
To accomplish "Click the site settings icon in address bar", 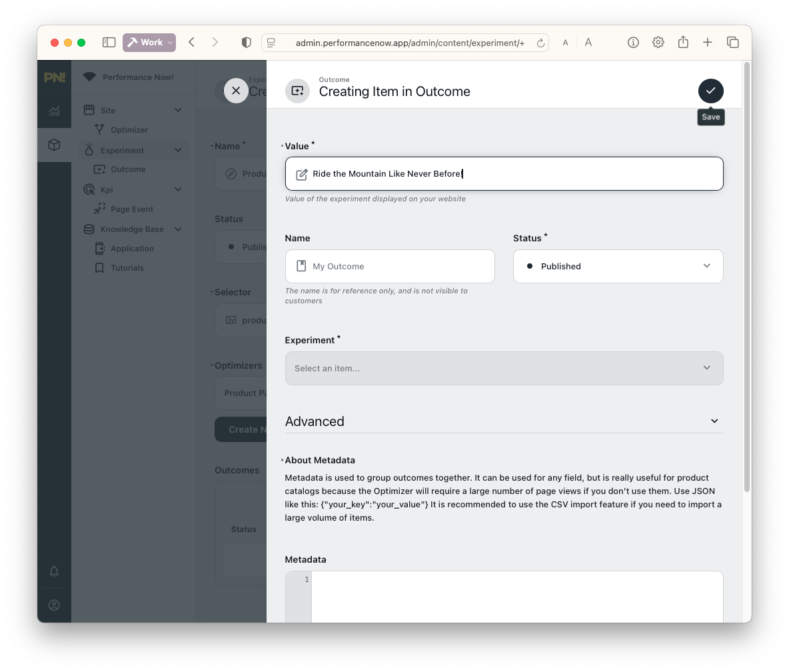I will click(x=271, y=43).
